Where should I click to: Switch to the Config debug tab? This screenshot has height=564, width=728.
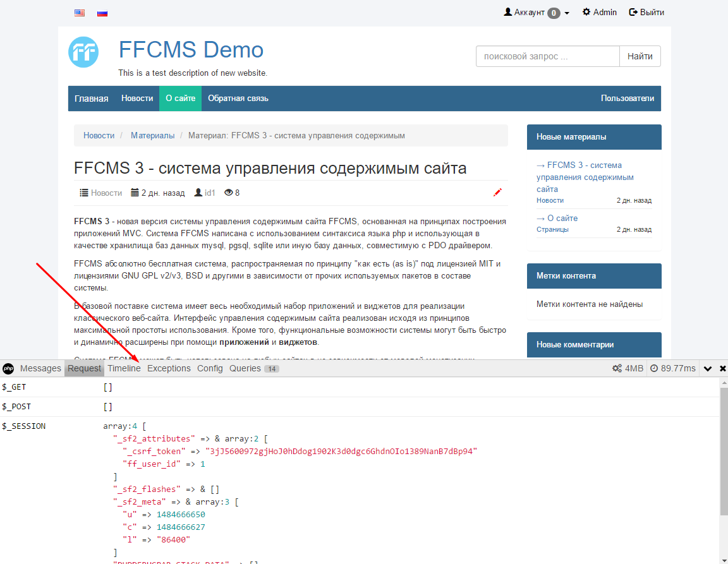pyautogui.click(x=210, y=369)
